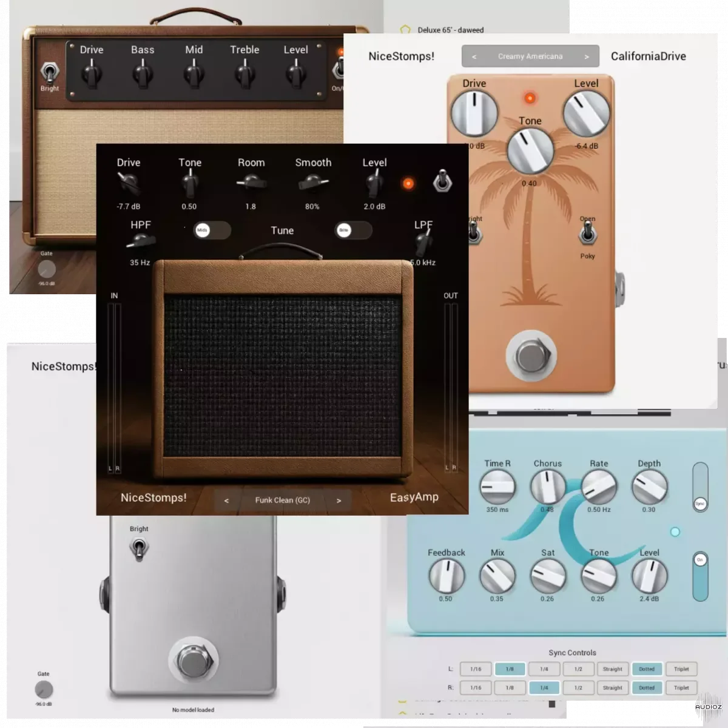The image size is (728, 728).
Task: Click the Level knob on the delay
Action: pyautogui.click(x=649, y=576)
